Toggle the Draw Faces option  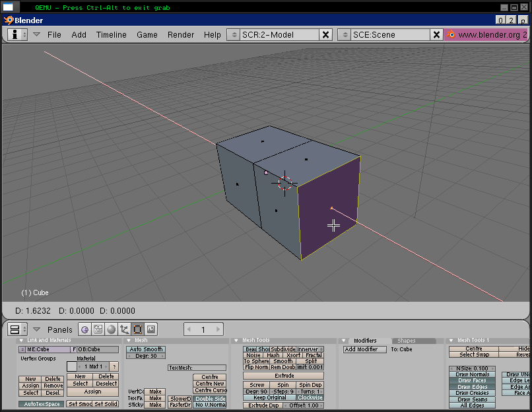(x=472, y=380)
